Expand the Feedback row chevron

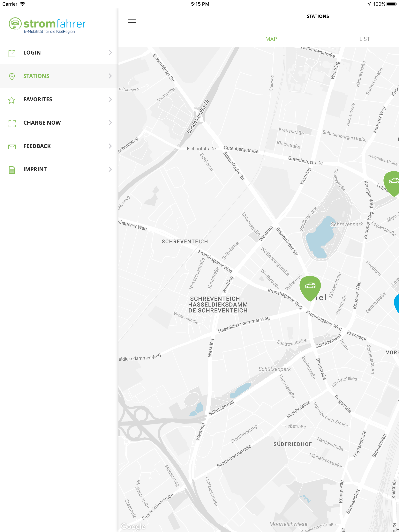point(110,146)
